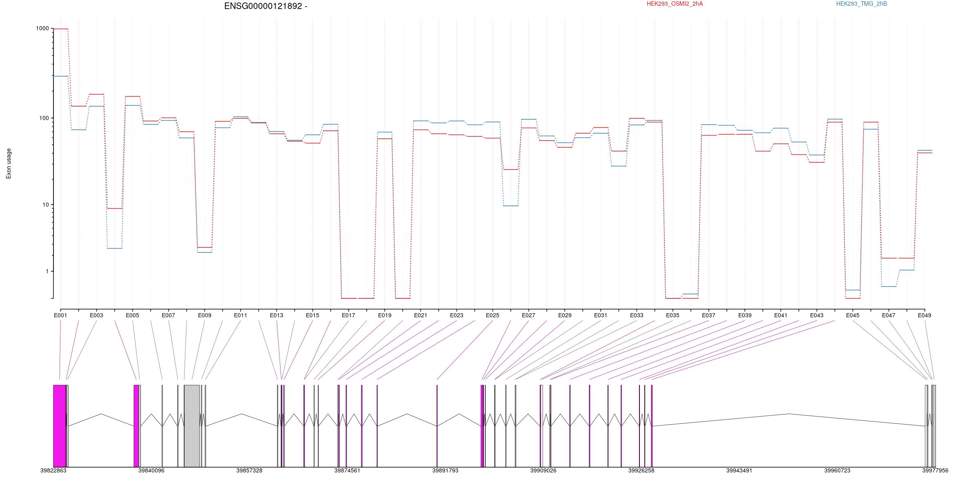Click the y-axis value 1

click(x=47, y=272)
